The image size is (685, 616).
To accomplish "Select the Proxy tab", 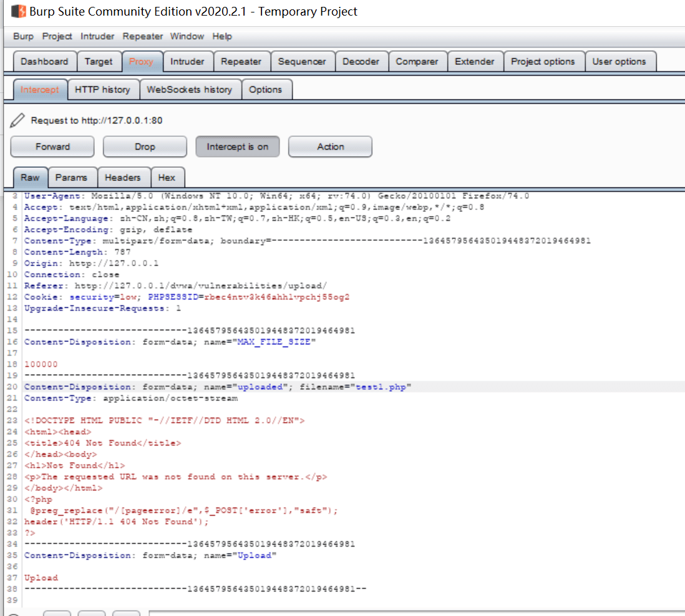I will (142, 61).
